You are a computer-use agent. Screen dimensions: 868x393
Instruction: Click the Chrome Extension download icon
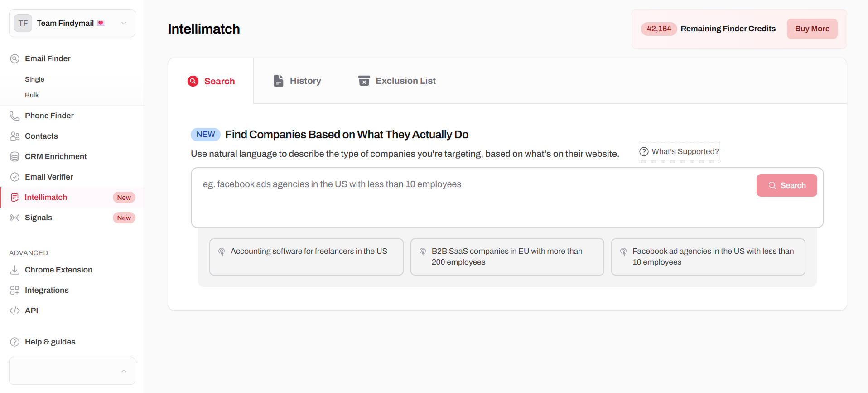coord(14,270)
